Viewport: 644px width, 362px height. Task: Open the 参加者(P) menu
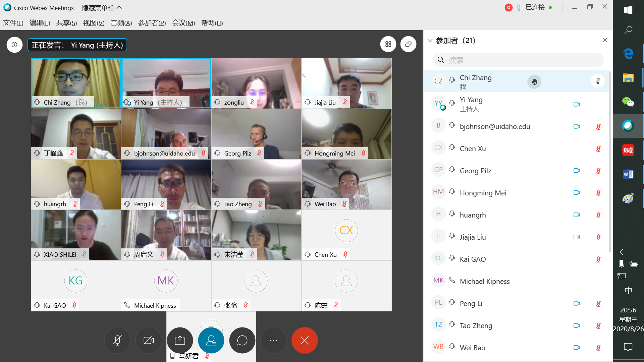152,23
